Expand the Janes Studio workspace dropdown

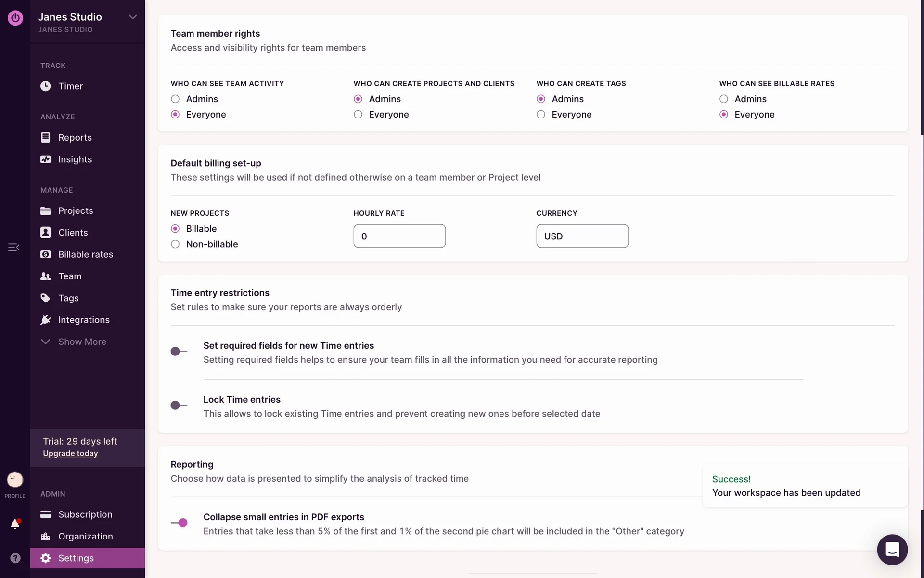(x=133, y=17)
